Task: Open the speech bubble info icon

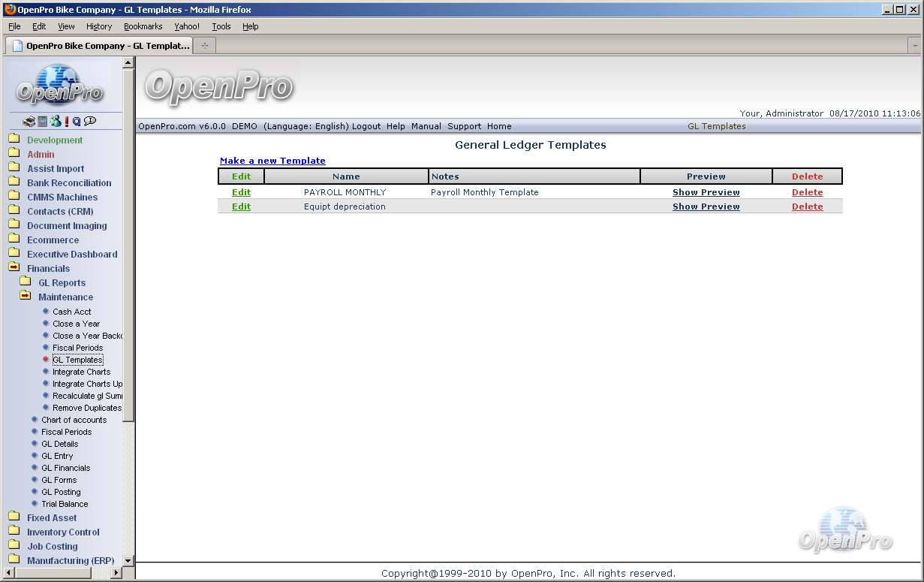Action: click(x=90, y=121)
